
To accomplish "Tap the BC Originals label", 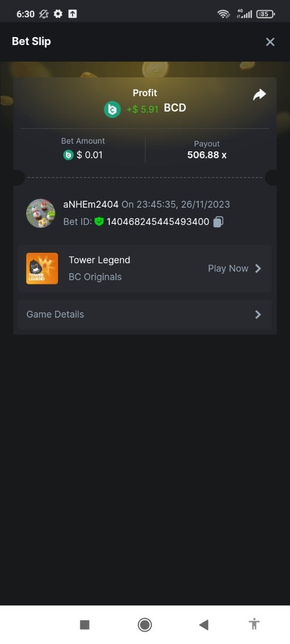I will tap(95, 277).
